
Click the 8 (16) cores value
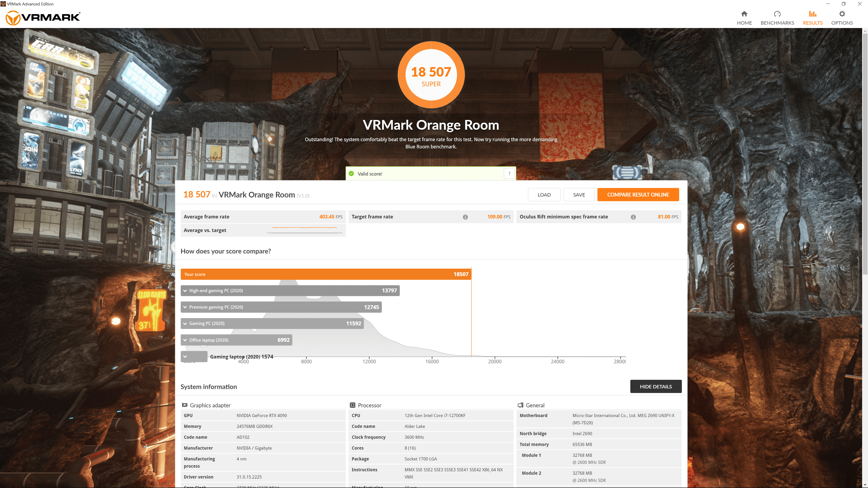point(410,448)
